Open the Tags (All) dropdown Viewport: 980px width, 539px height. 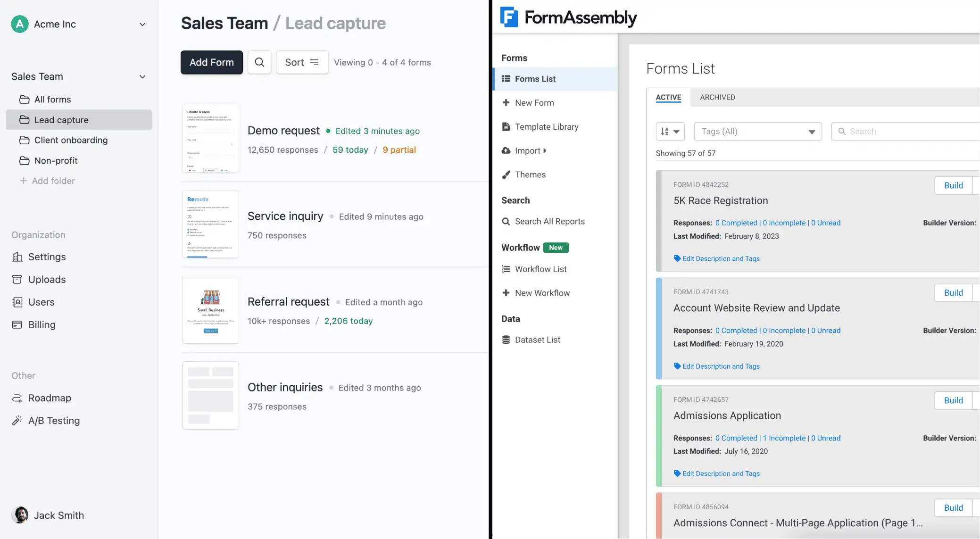pyautogui.click(x=758, y=132)
